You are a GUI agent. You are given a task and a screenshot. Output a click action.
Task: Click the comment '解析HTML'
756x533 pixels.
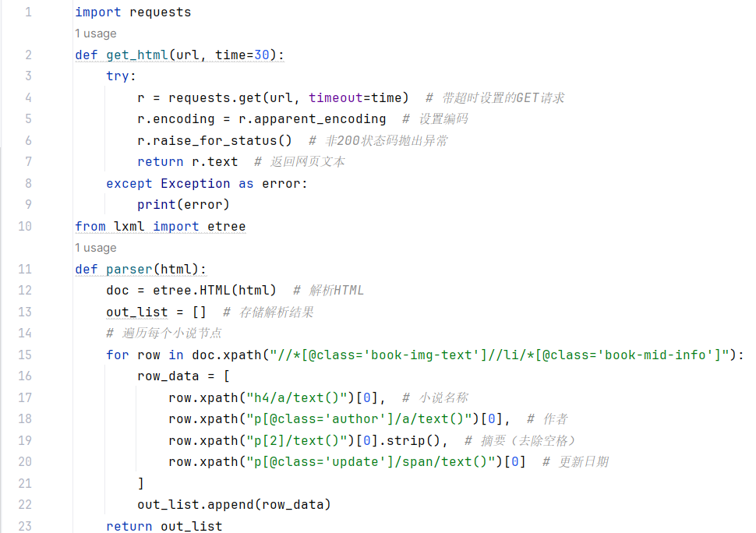(329, 291)
